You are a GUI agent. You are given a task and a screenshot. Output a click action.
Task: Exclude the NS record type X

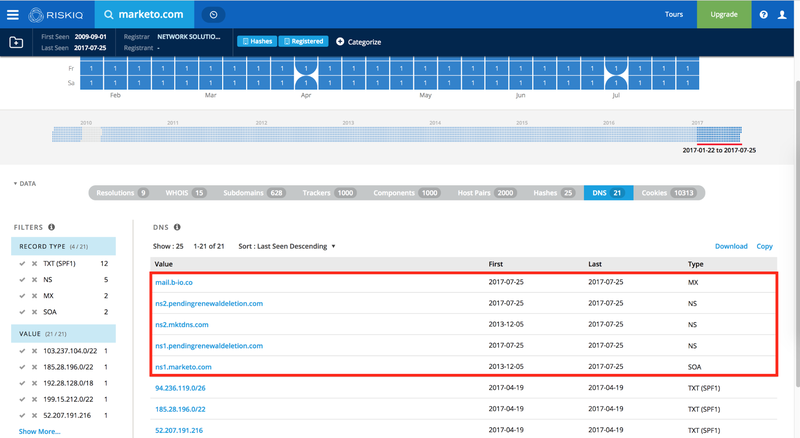(x=34, y=280)
